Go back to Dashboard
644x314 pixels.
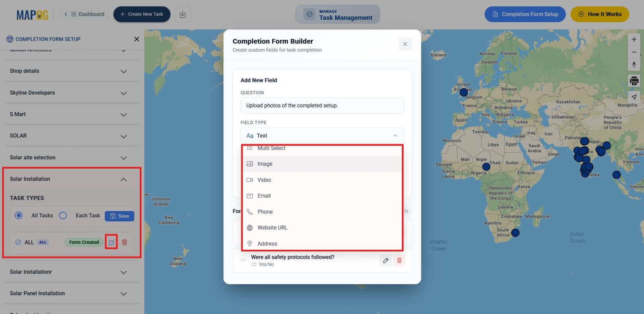point(84,14)
